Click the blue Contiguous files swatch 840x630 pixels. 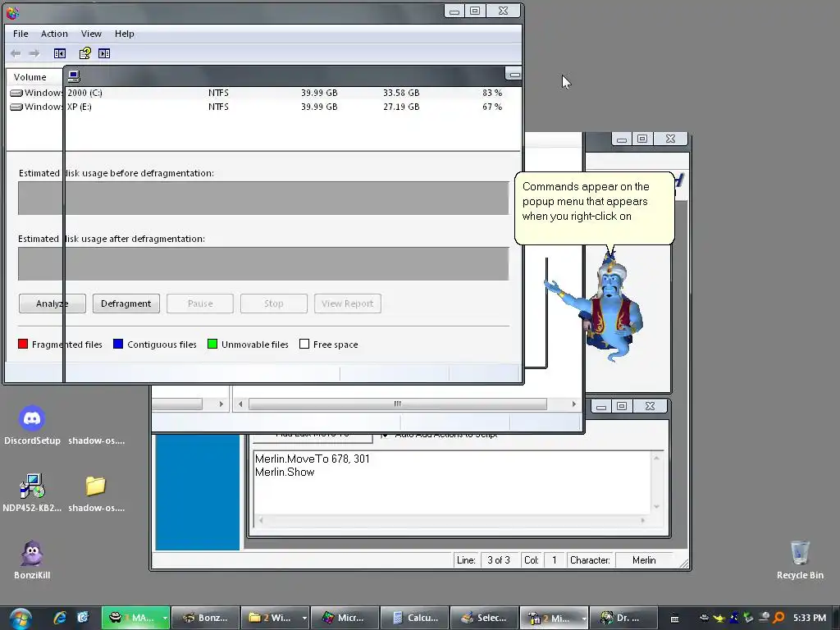pos(118,344)
